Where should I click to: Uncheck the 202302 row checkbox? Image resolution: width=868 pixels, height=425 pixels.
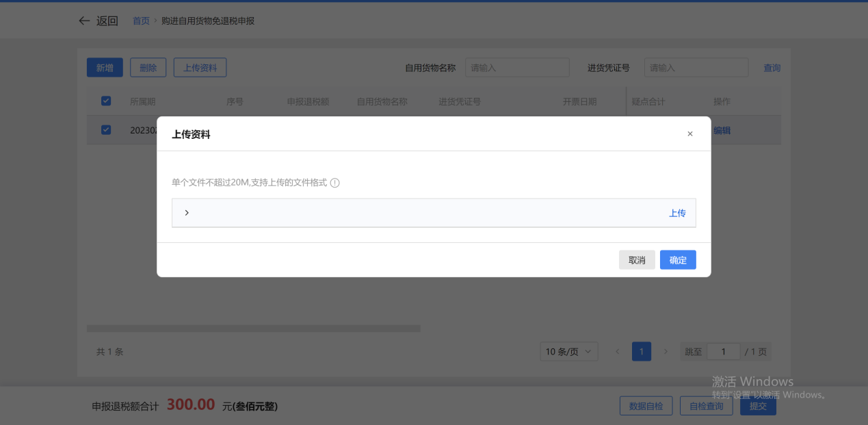tap(106, 130)
